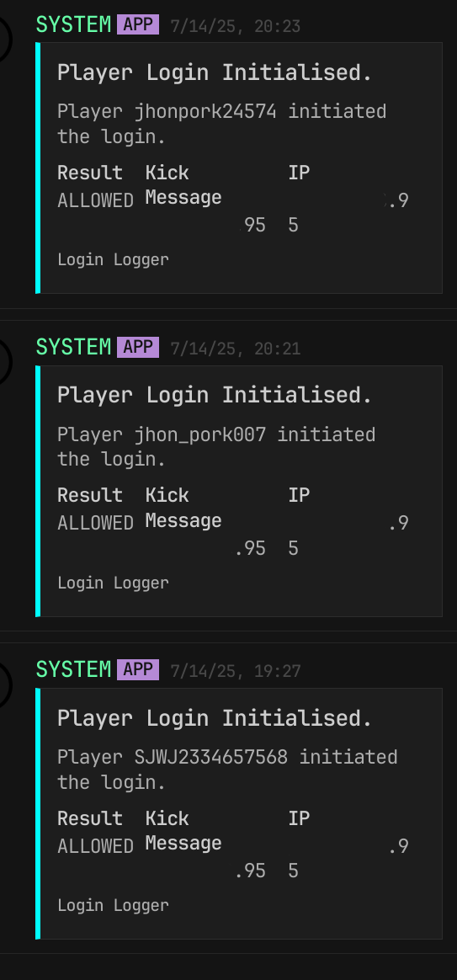
Task: Click the APP badge on the 20:21 message
Action: point(137,348)
